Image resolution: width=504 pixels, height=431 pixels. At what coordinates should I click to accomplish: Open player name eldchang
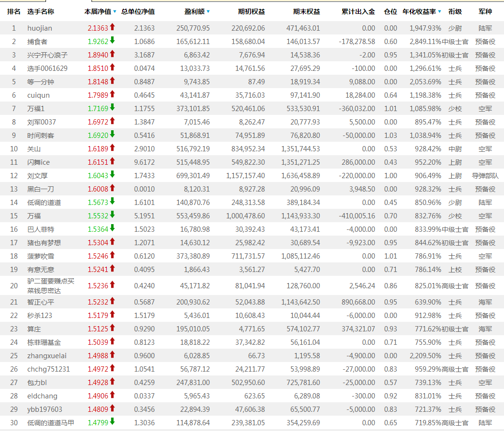coord(43,397)
